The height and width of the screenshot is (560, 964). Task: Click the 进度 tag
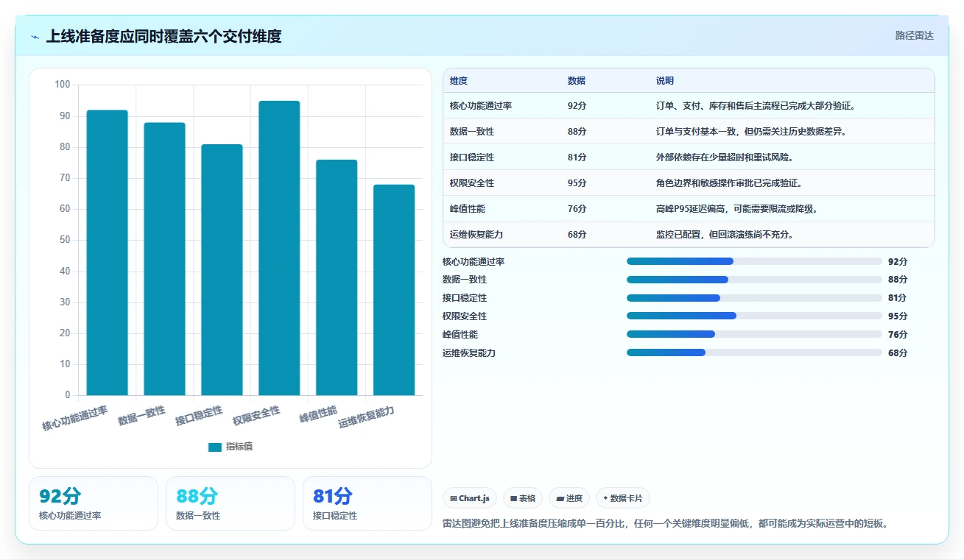[x=569, y=498]
